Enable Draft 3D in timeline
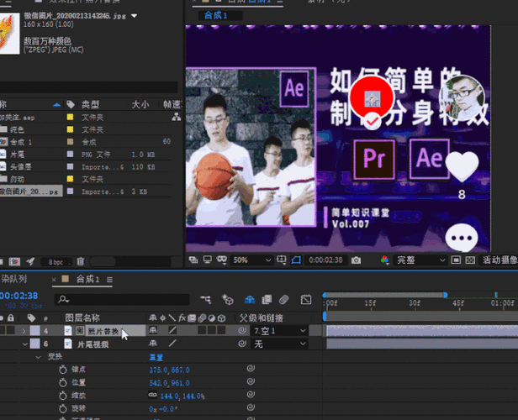 tap(228, 299)
